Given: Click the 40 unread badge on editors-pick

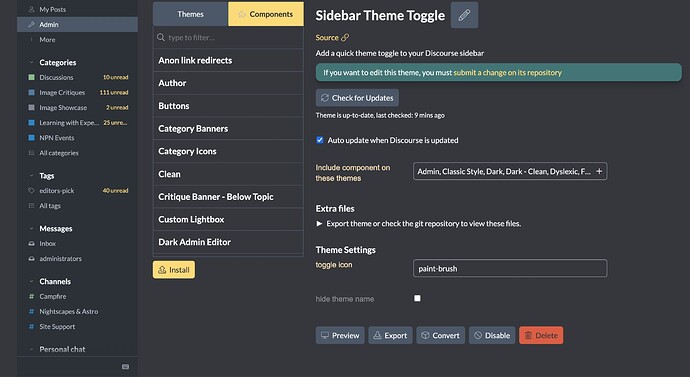Looking at the screenshot, I should [115, 190].
